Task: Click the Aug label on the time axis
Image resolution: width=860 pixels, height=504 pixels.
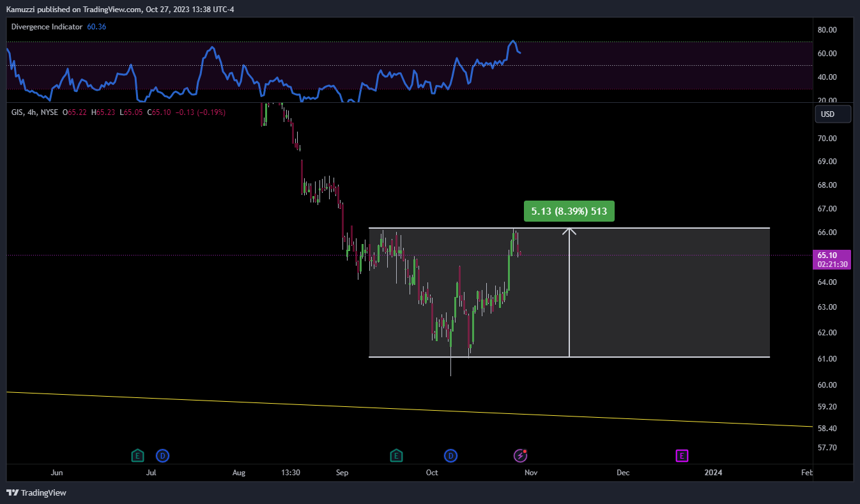Action: [239, 473]
